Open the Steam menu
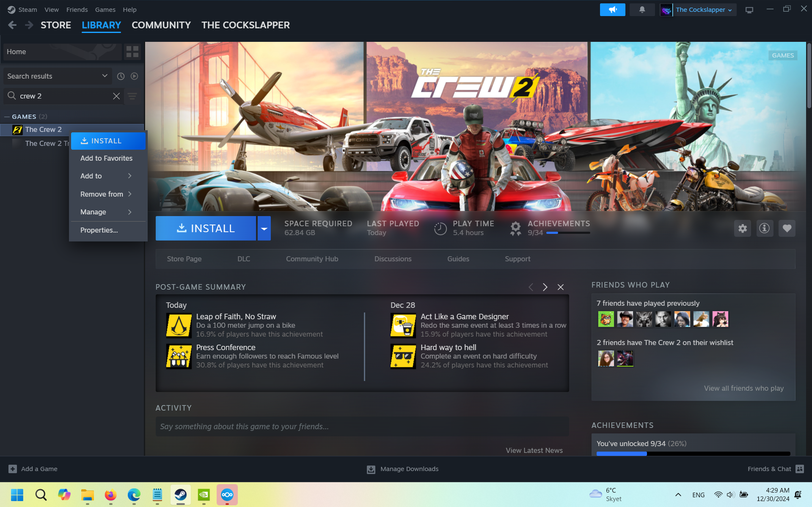Viewport: 812px width, 507px height. [x=28, y=10]
